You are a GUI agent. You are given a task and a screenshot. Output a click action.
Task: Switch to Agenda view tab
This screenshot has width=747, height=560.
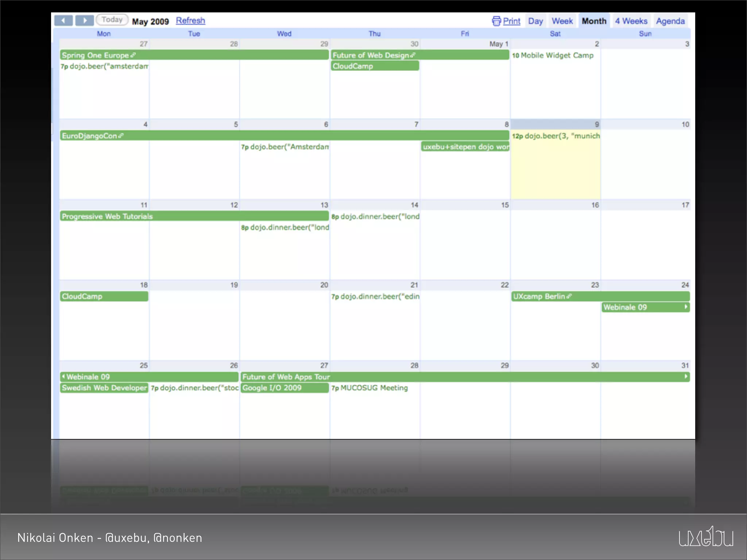[x=670, y=21]
